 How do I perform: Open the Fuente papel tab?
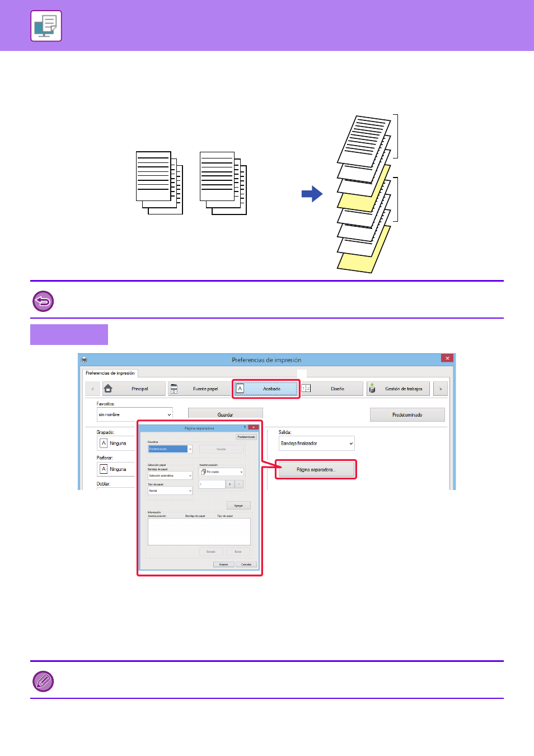tap(200, 389)
